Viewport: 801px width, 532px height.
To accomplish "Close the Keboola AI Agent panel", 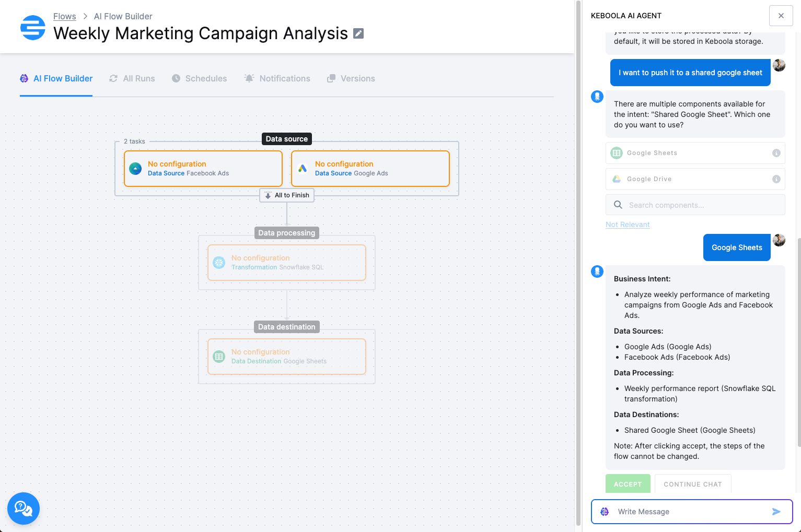I will click(781, 16).
